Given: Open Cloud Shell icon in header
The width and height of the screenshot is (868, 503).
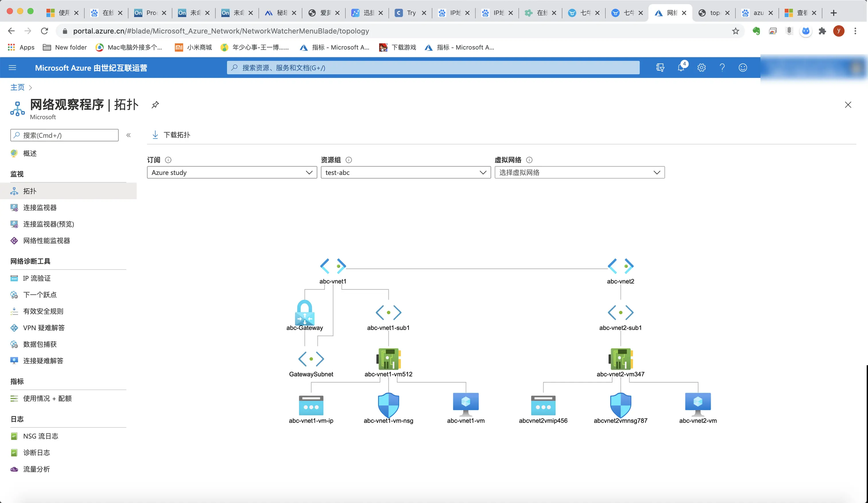Looking at the screenshot, I should (x=660, y=67).
